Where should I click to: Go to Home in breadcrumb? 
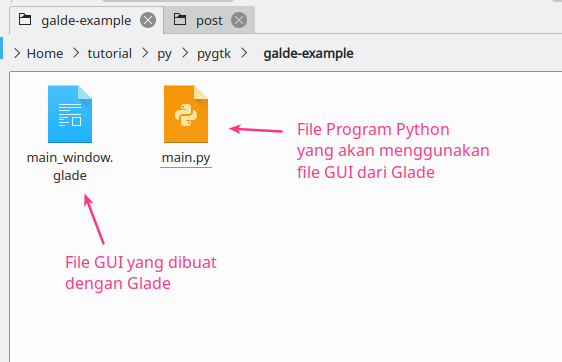pos(45,53)
